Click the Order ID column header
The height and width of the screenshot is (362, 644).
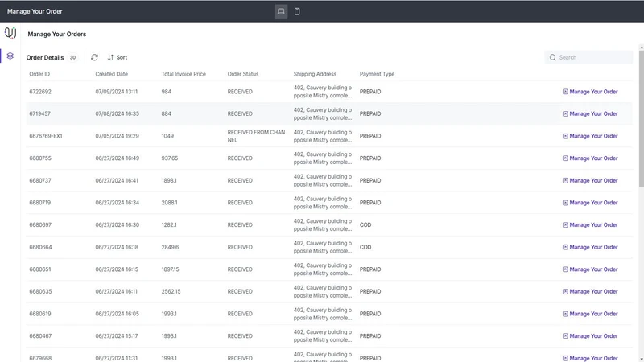[39, 74]
